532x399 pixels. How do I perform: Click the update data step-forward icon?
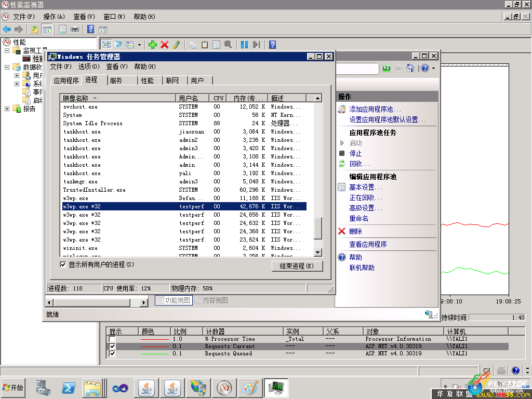pyautogui.click(x=257, y=45)
